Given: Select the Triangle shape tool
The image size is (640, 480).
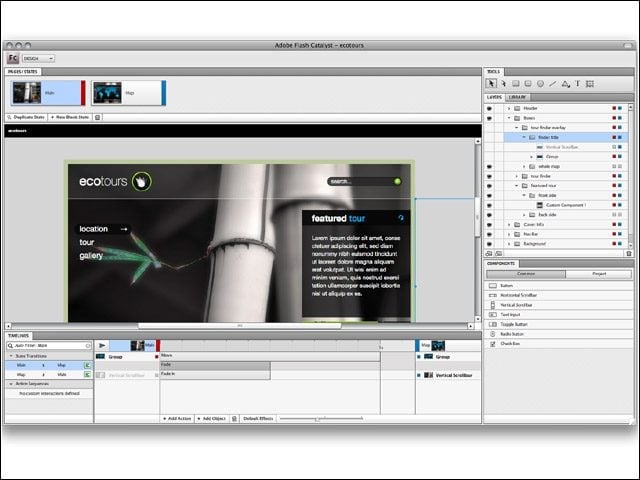Looking at the screenshot, I should pos(565,84).
